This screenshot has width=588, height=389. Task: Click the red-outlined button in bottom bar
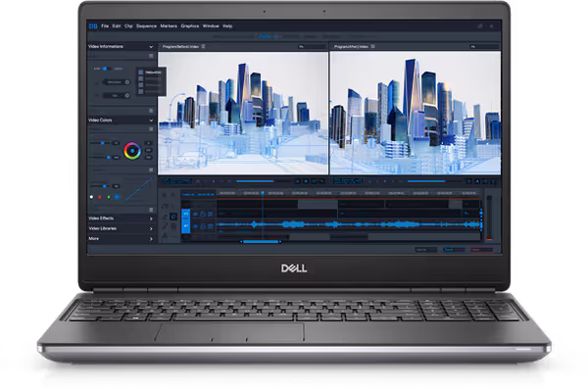(x=481, y=250)
